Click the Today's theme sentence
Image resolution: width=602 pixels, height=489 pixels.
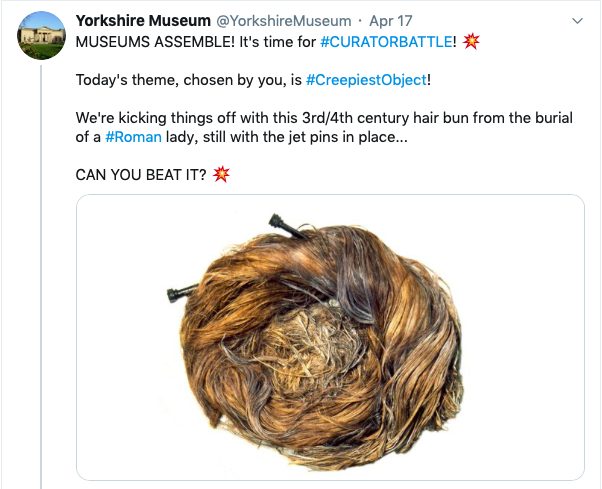tap(253, 80)
